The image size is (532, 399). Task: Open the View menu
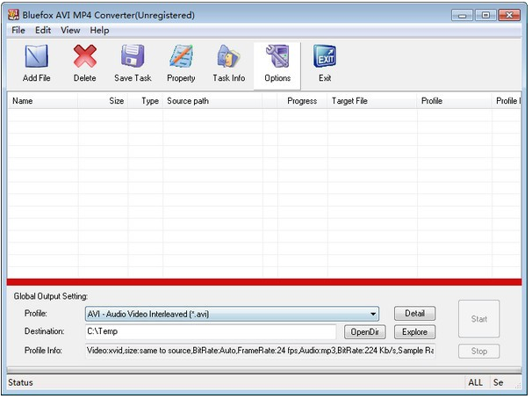pos(70,30)
